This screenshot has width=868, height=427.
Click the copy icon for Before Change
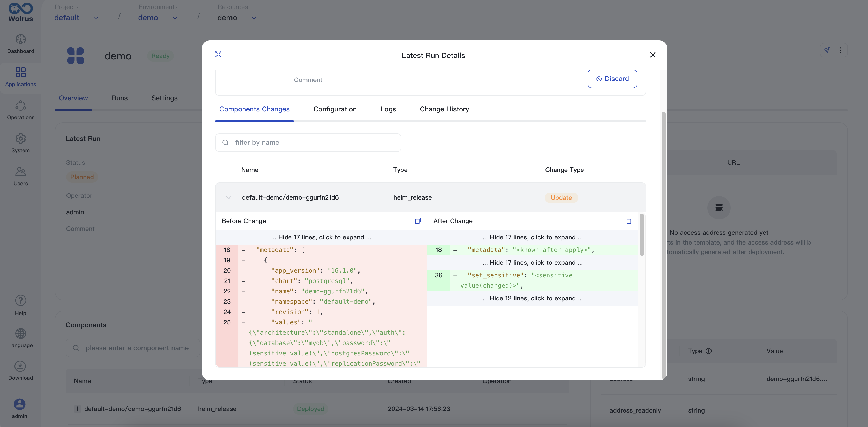tap(417, 221)
